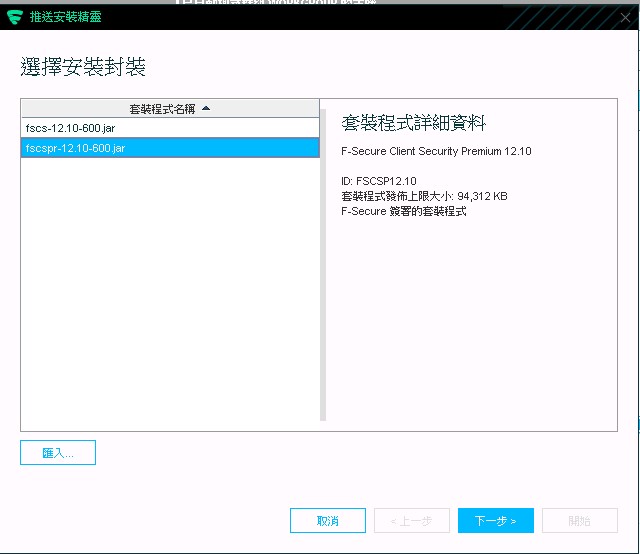The height and width of the screenshot is (554, 640).
Task: Click the 下一步 next button
Action: [496, 521]
